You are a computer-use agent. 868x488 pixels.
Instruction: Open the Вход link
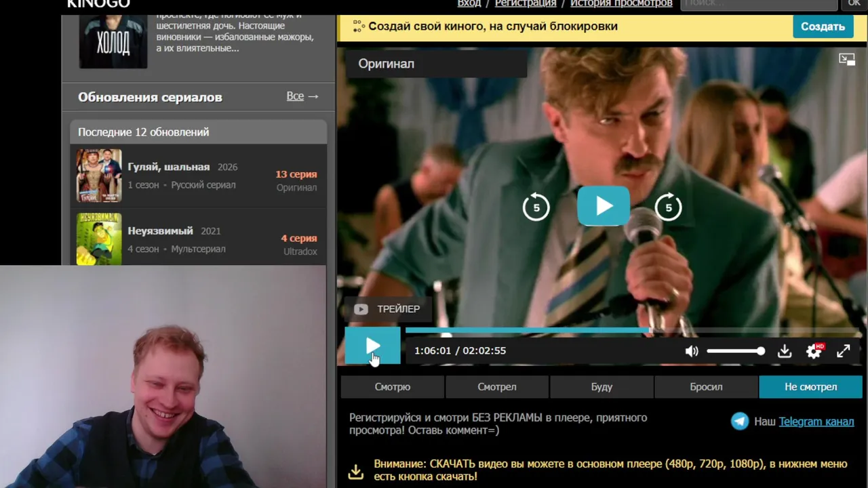469,4
